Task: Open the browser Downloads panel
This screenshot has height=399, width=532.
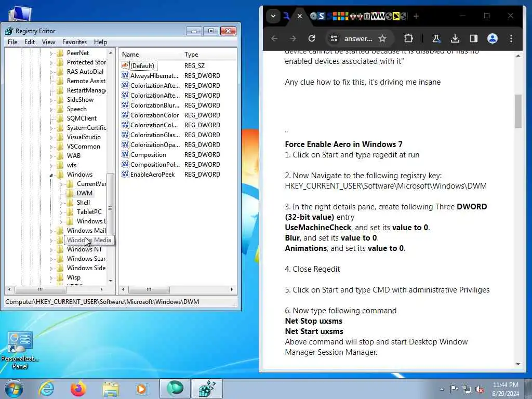Action: point(455,38)
